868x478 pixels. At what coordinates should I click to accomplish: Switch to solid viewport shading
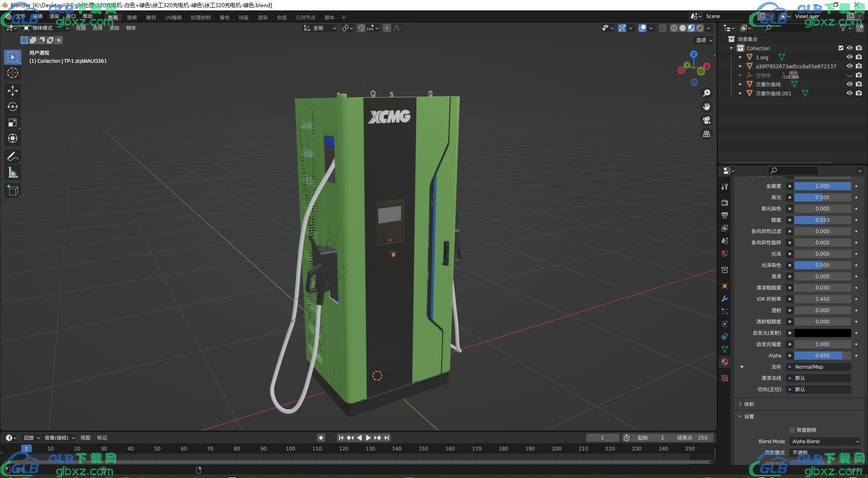tap(683, 28)
